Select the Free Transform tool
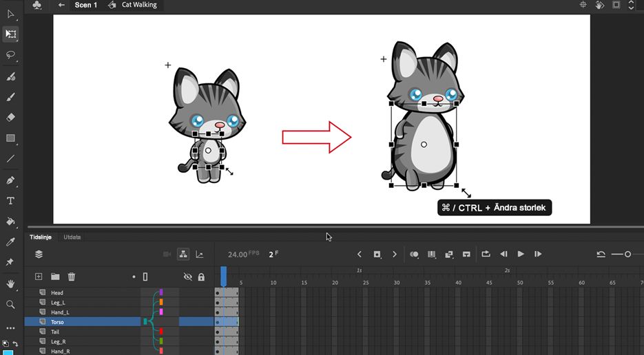This screenshot has height=355, width=644. 11,34
